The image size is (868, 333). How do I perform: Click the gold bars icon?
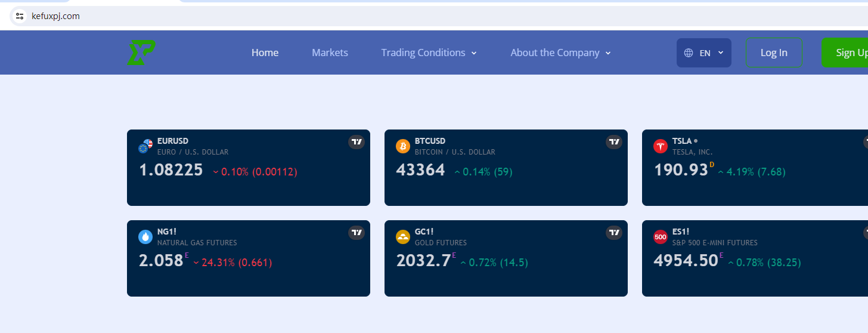tap(403, 237)
